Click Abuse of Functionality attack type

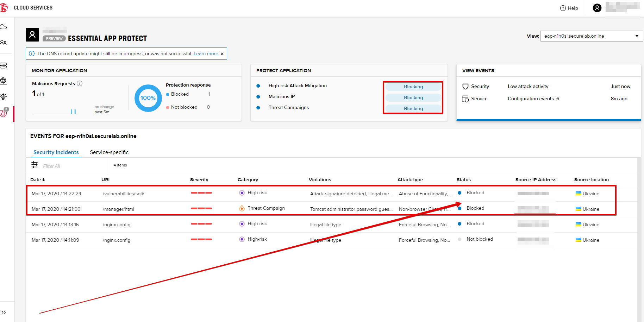[x=425, y=194]
